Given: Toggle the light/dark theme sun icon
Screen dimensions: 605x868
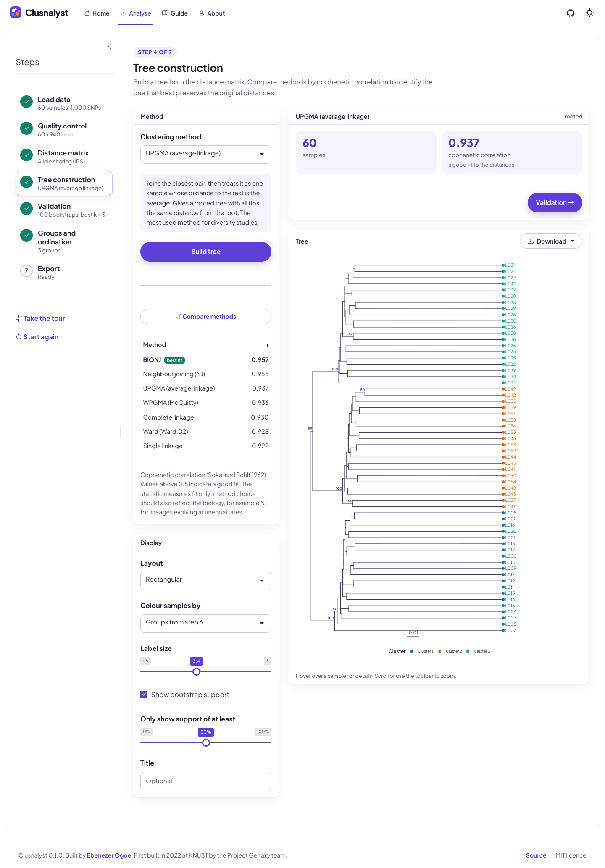Looking at the screenshot, I should click(x=590, y=13).
